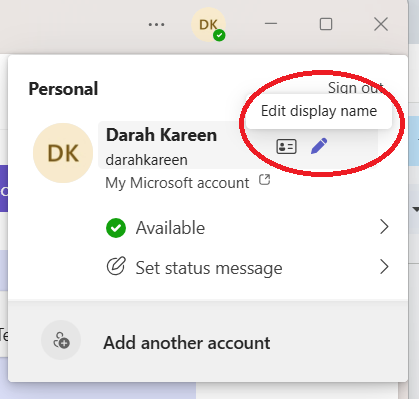Close the Teams window
This screenshot has width=419, height=399.
381,24
